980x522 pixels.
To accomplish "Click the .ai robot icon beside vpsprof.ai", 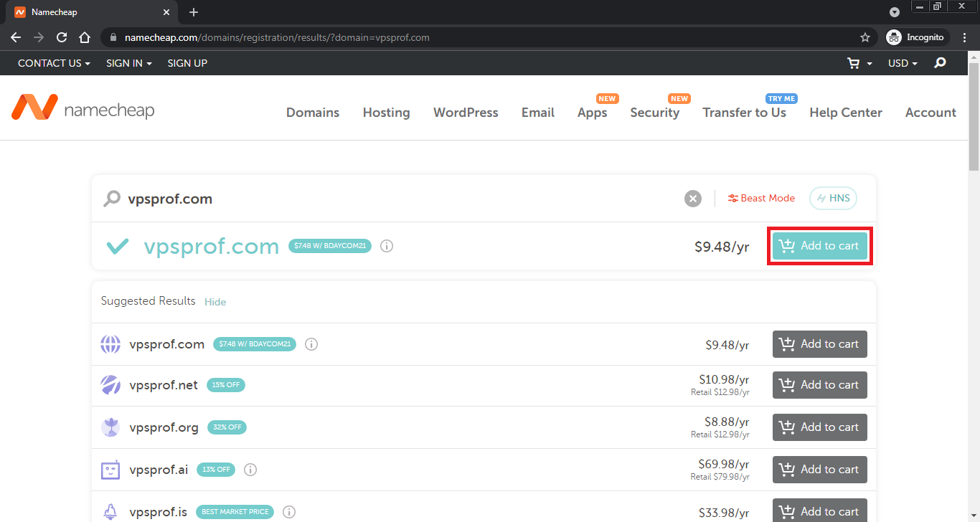I will click(x=110, y=470).
